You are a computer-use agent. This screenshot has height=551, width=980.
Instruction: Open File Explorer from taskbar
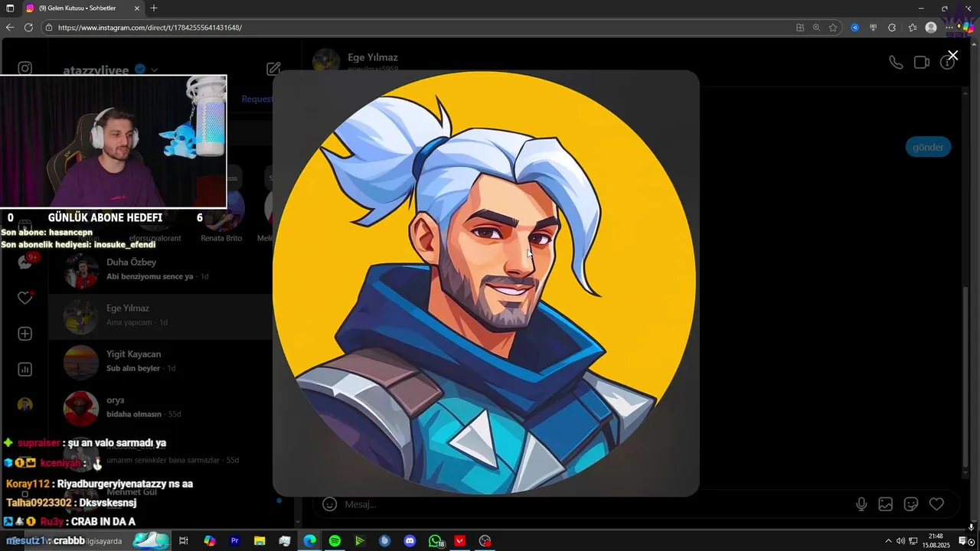pos(260,541)
